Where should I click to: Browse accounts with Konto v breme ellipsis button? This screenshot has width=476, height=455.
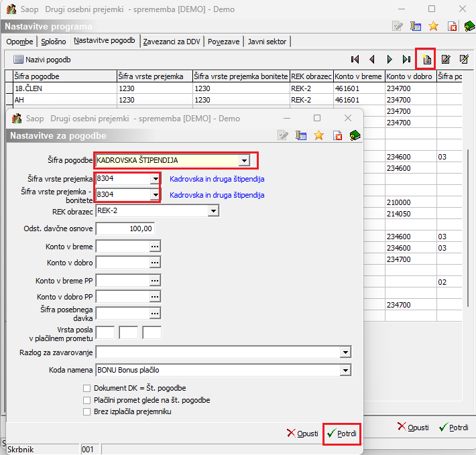(x=155, y=247)
